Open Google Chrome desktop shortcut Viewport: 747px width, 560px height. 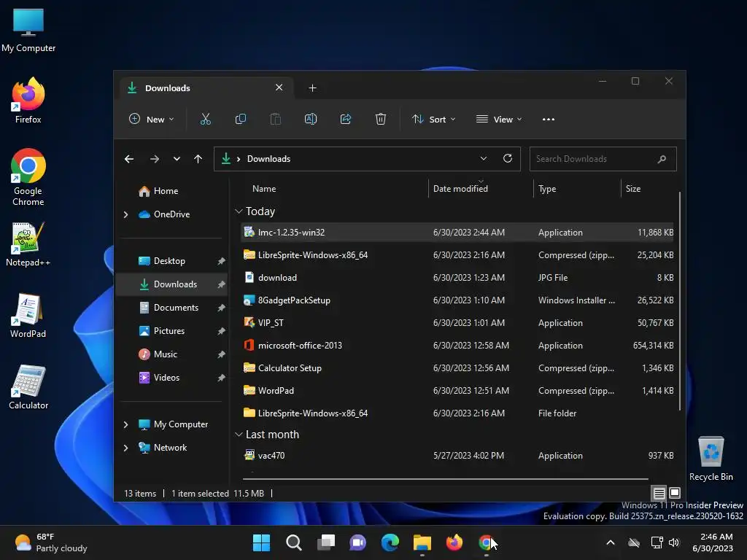pos(28,177)
